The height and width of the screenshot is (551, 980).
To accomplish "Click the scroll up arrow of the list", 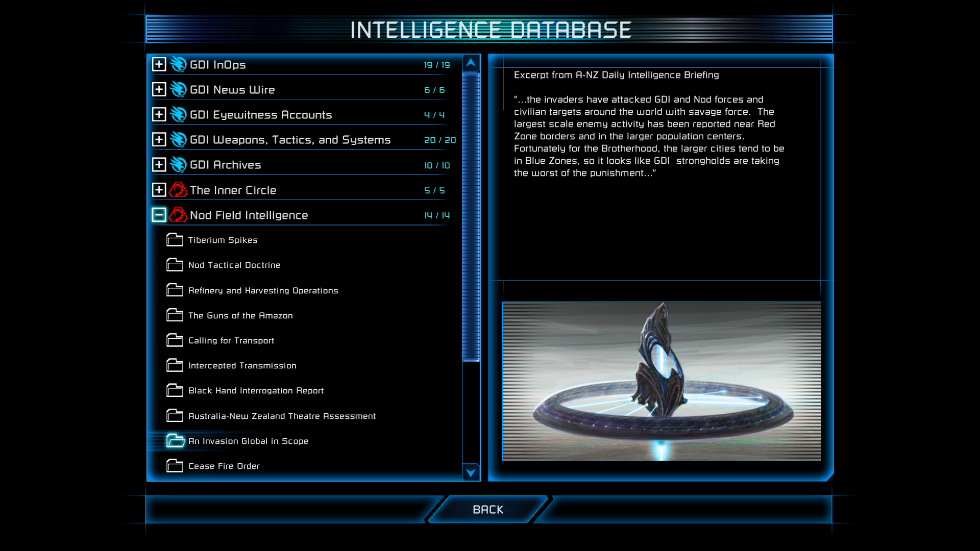I will point(471,63).
